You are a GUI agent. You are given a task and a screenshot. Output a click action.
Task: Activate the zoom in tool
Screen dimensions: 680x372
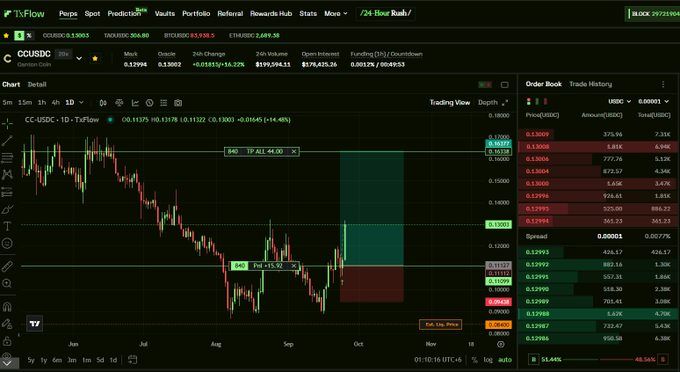[7, 284]
